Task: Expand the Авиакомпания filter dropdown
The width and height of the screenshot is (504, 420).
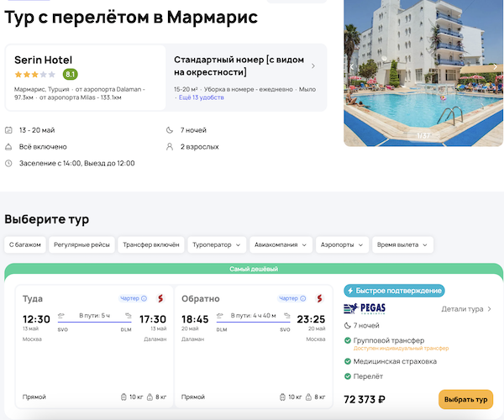Action: 281,245
